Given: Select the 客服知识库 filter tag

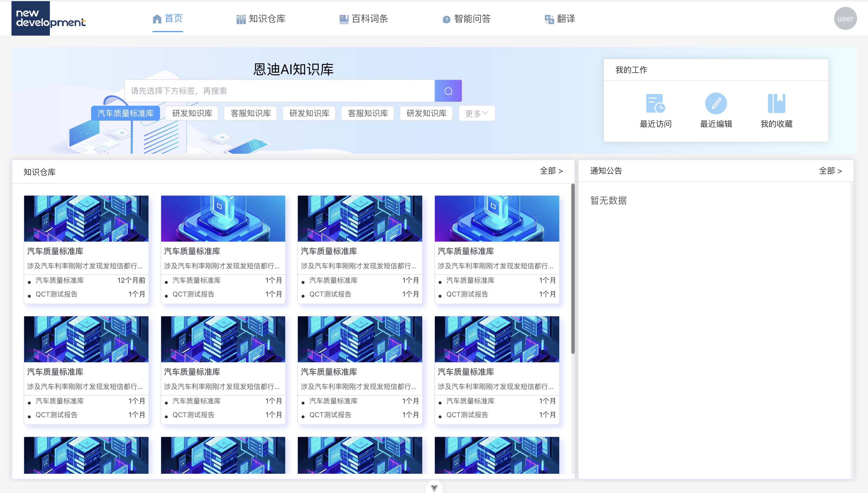Looking at the screenshot, I should 250,113.
